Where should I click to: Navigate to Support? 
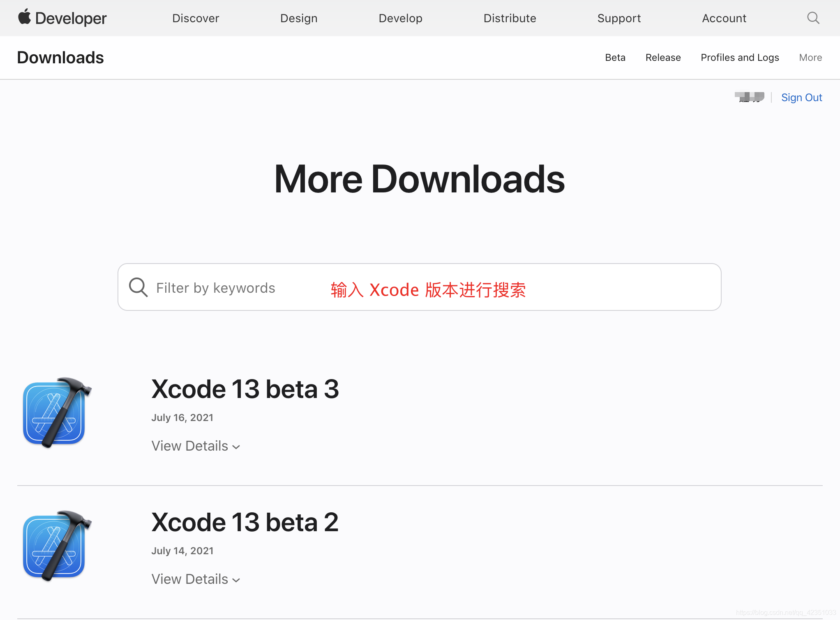[619, 19]
